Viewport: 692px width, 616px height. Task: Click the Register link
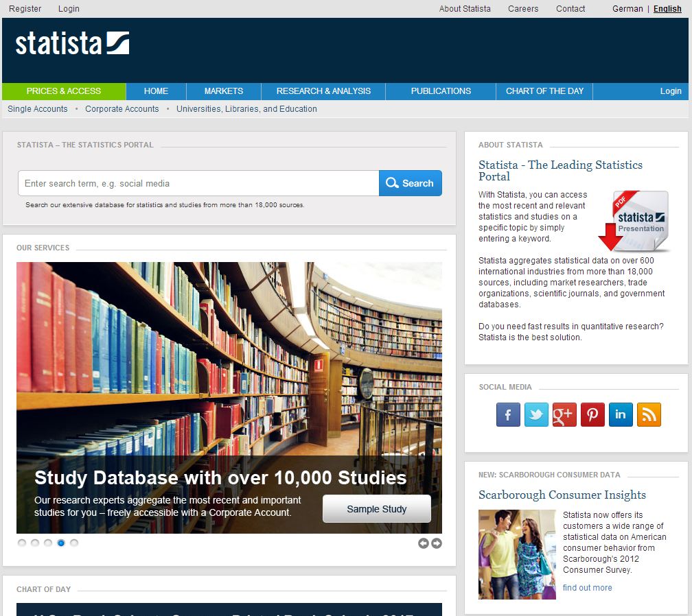[x=25, y=9]
